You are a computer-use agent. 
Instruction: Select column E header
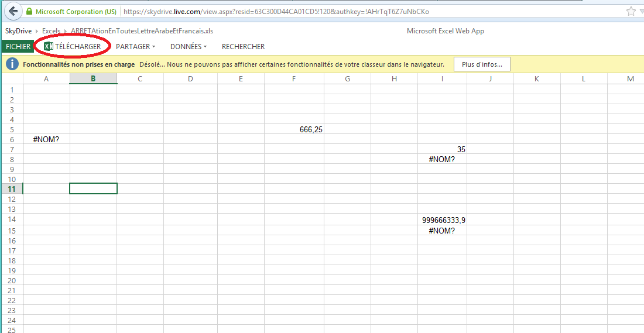coord(241,79)
